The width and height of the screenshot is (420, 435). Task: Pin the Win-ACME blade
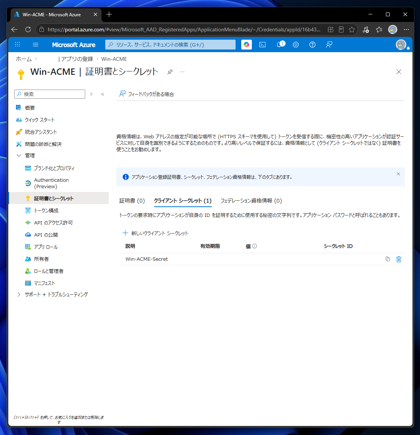coord(170,72)
